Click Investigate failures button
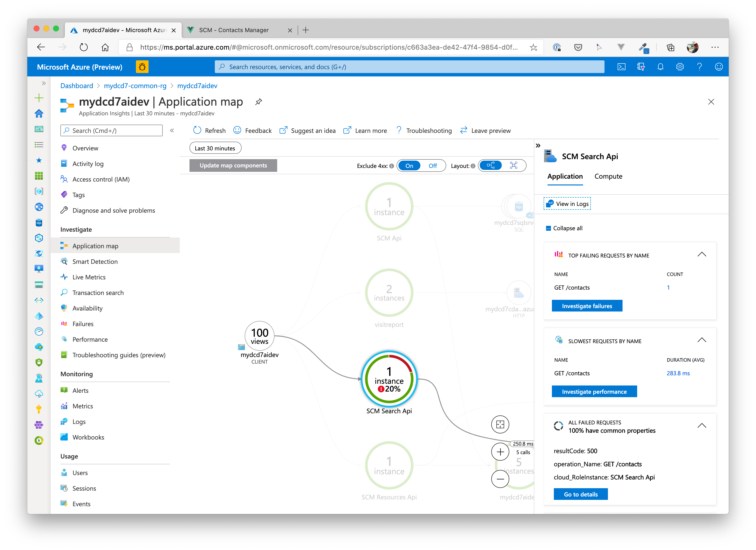This screenshot has width=756, height=550. [587, 306]
